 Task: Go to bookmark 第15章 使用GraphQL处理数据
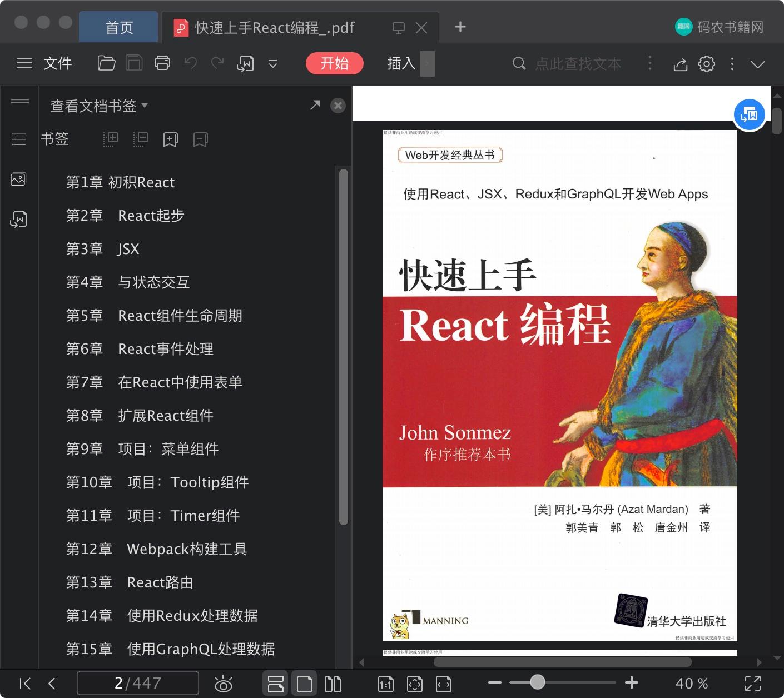coord(171,649)
